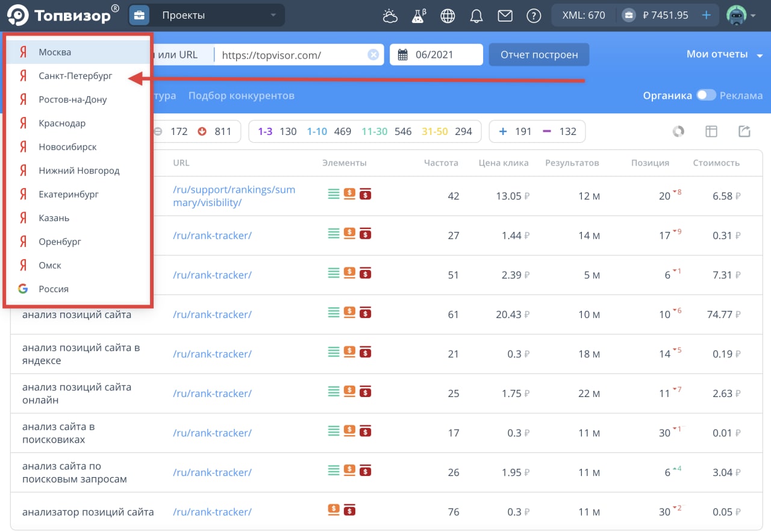Click the XML: 670 limit indicator
Viewport: 771px width, 532px height.
584,15
